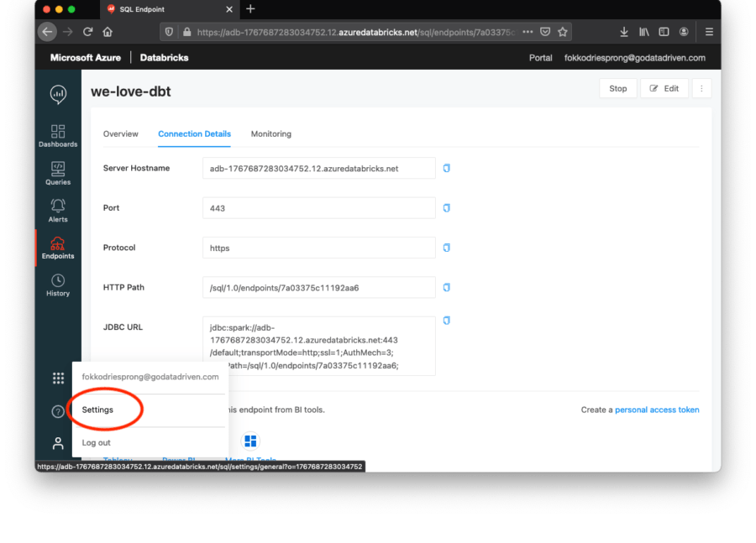
Task: Click the Databricks SQL logo icon in sidebar
Action: coord(58,95)
